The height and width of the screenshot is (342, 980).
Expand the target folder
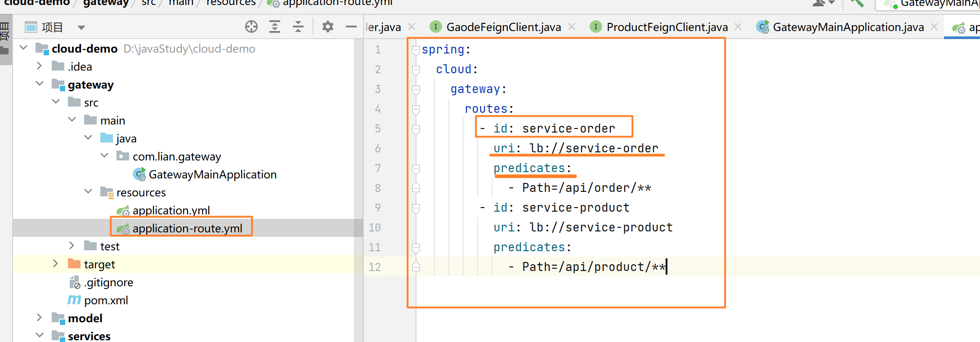56,263
